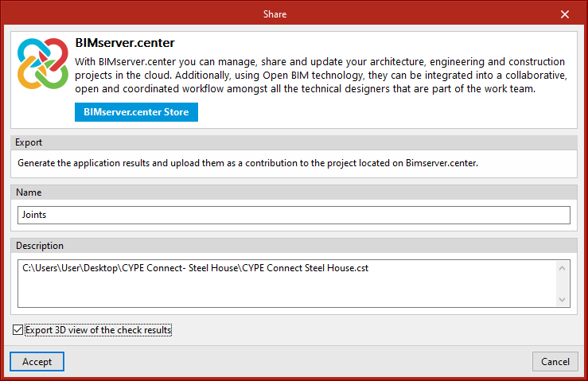Image resolution: width=588 pixels, height=381 pixels.
Task: Click the Share title text
Action: [x=275, y=14]
